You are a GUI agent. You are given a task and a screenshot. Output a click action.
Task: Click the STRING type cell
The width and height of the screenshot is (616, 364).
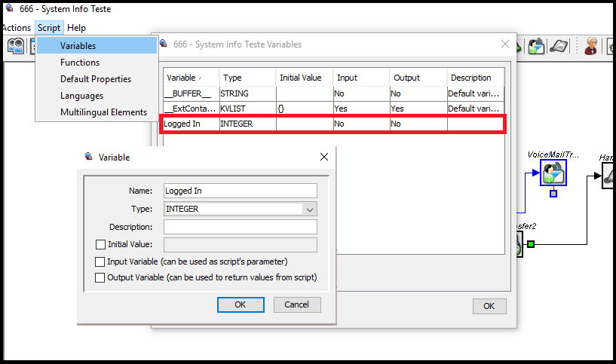[x=247, y=93]
